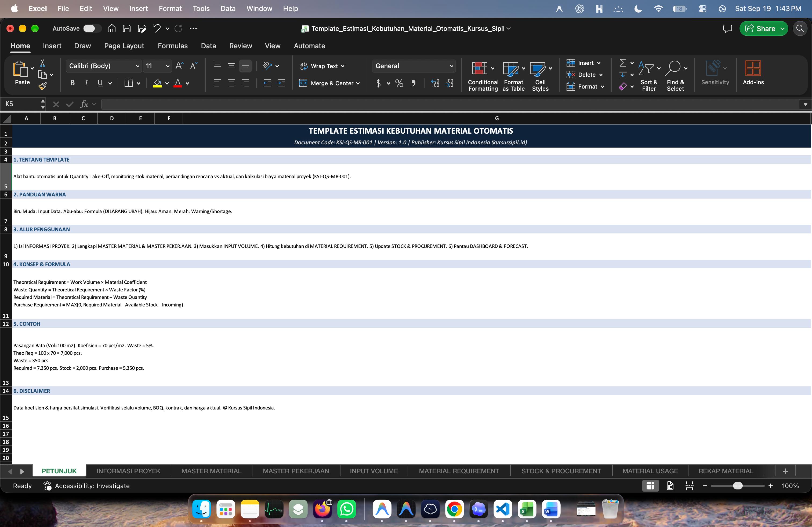Click the Save floppy disk icon

126,29
